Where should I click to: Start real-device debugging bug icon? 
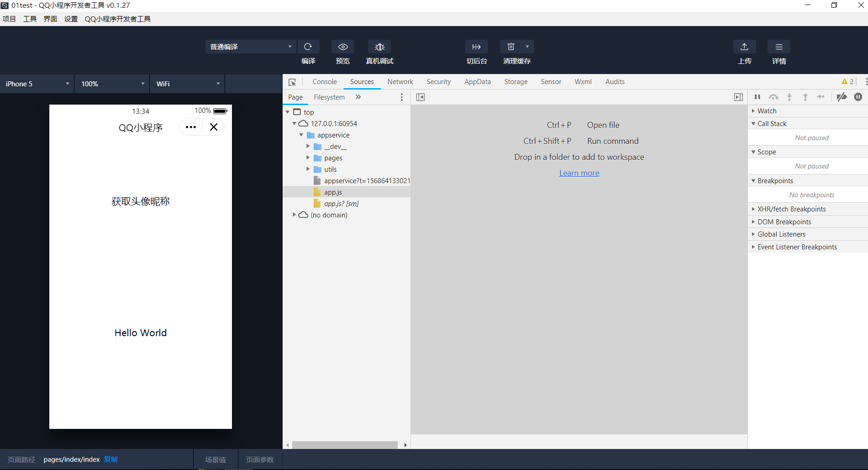pyautogui.click(x=379, y=47)
